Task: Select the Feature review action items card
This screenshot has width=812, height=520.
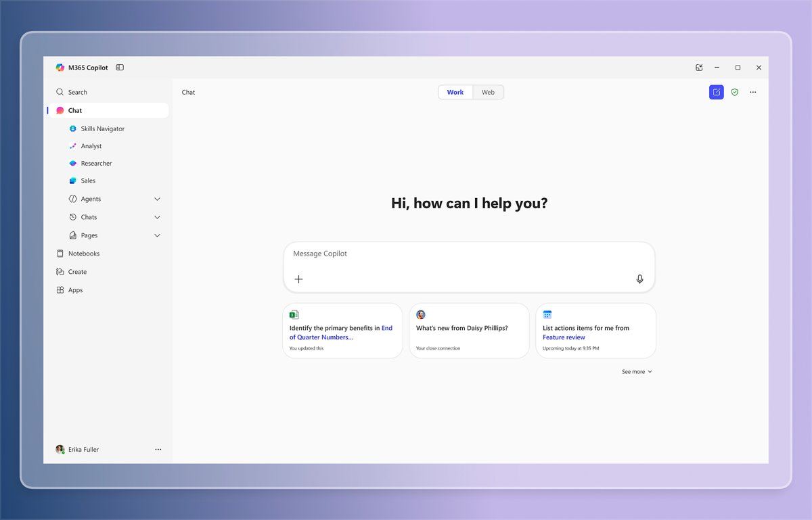Action: pos(595,331)
